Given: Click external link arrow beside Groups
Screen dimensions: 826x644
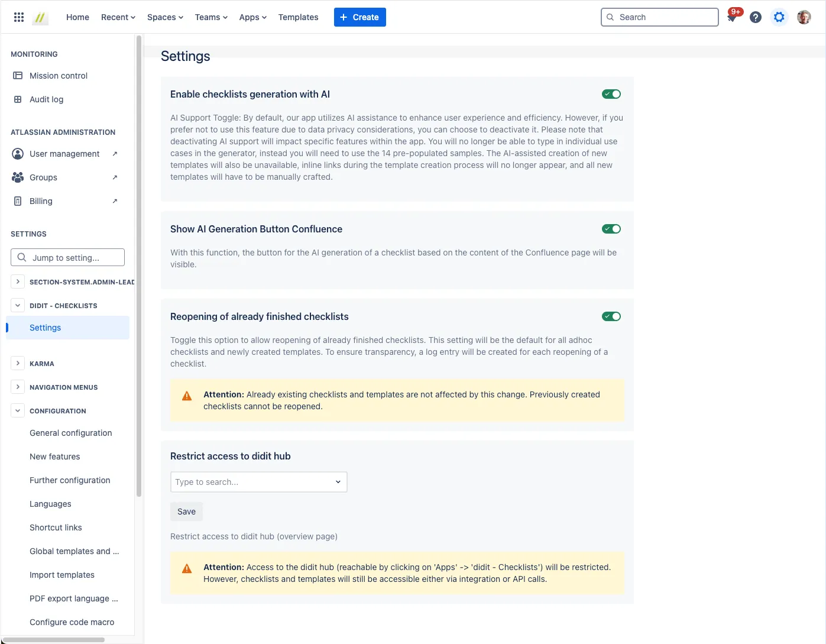Looking at the screenshot, I should point(115,177).
